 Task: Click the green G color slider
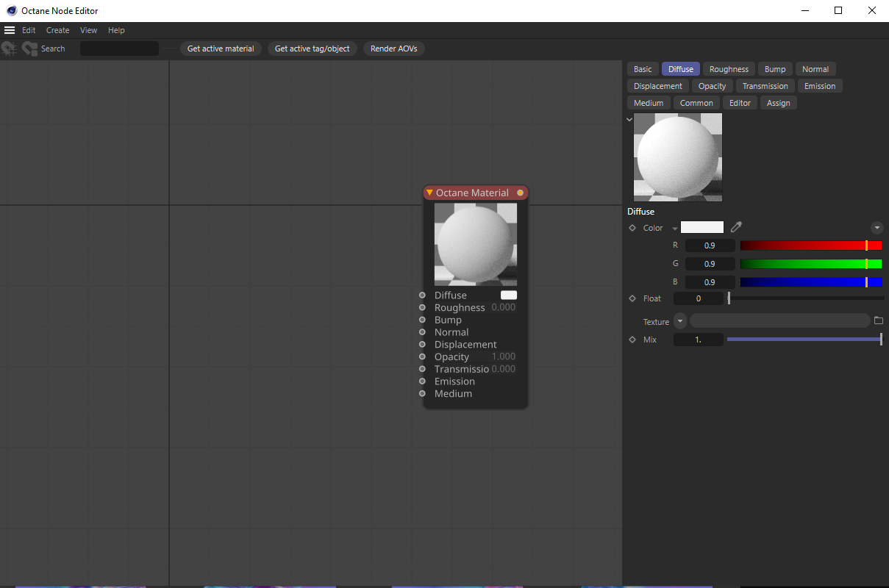click(811, 264)
